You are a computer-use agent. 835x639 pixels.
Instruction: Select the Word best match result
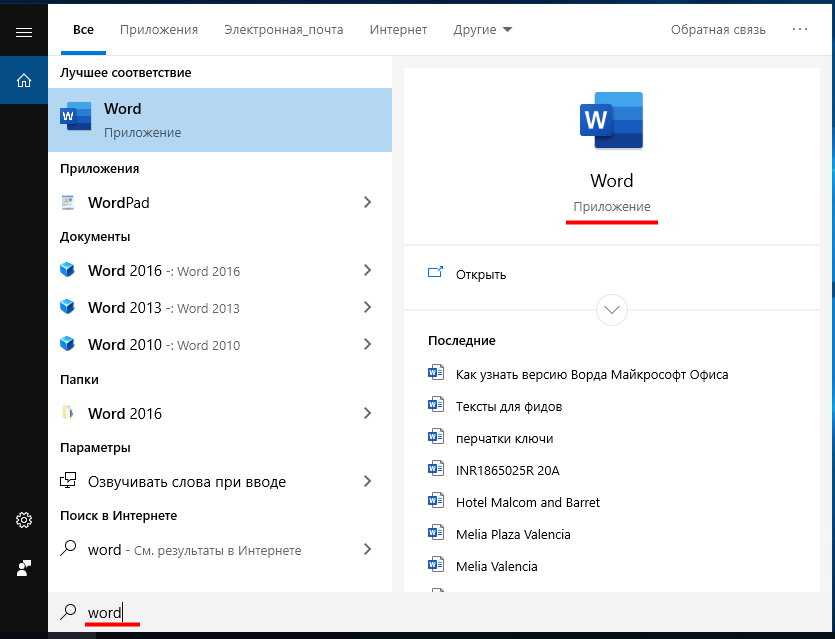[x=220, y=120]
